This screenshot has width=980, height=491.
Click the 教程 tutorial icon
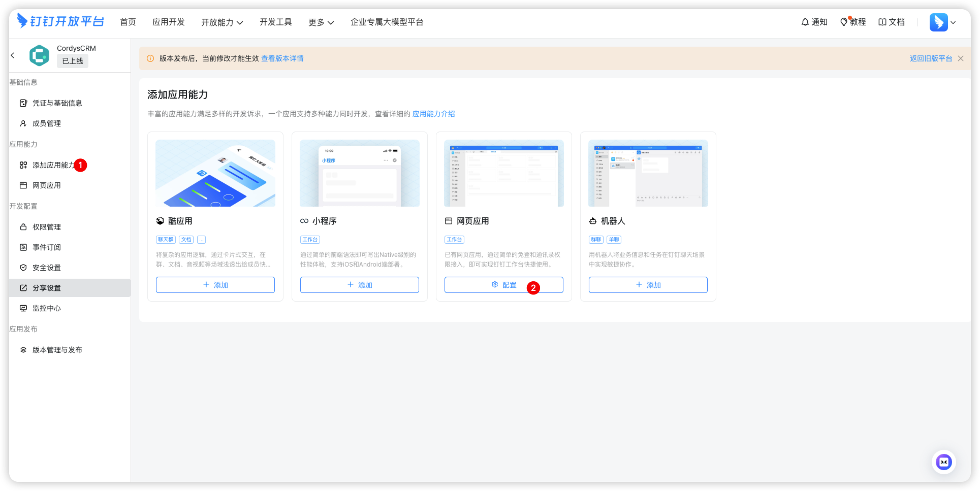(853, 22)
